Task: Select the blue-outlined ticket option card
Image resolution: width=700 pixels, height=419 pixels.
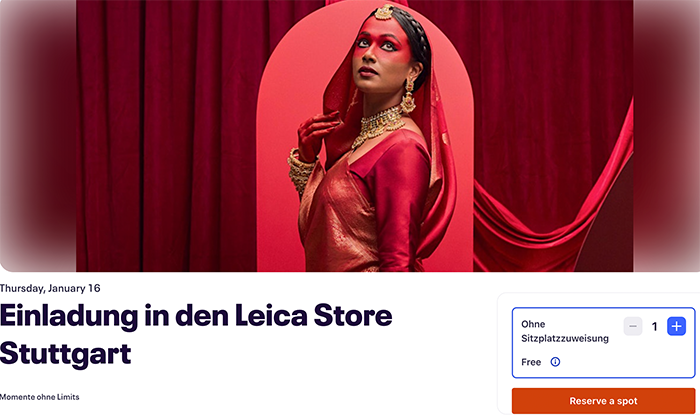Action: [x=603, y=343]
